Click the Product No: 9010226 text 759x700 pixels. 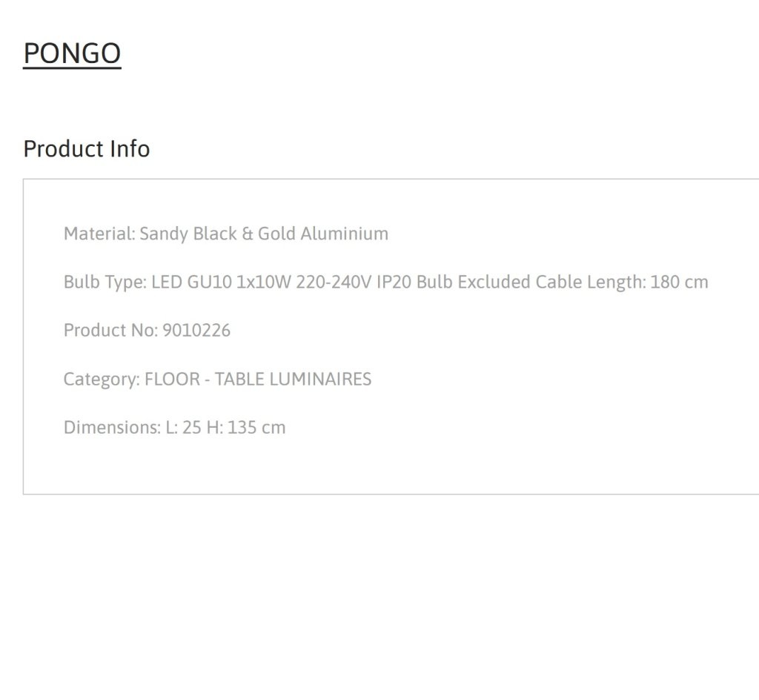tap(148, 331)
